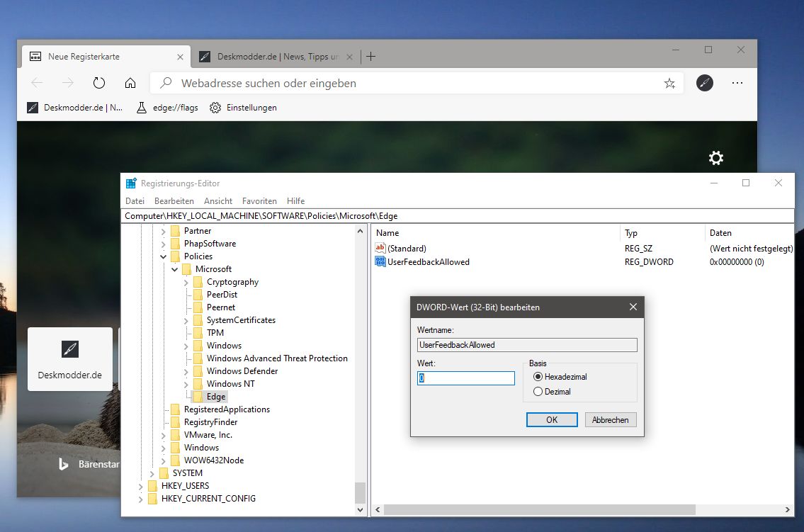804x532 pixels.
Task: Open the Deskmodder.de bookmark in favorites bar
Action: coord(75,108)
